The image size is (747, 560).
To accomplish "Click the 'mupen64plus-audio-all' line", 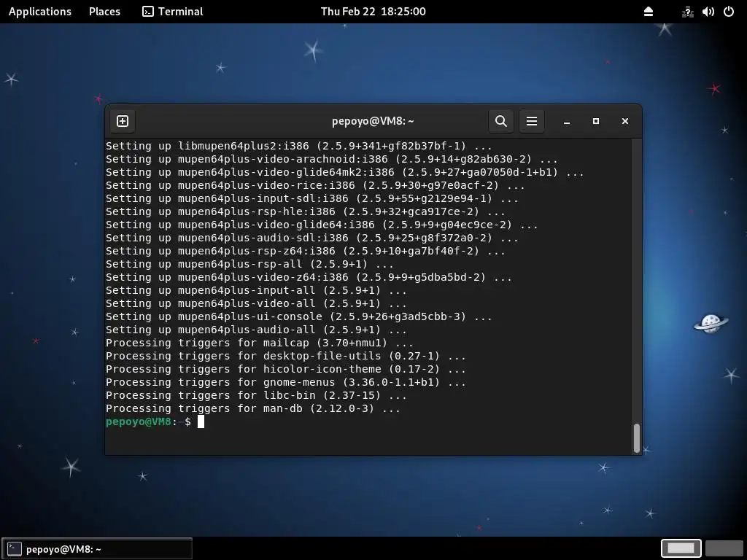I will 256,330.
